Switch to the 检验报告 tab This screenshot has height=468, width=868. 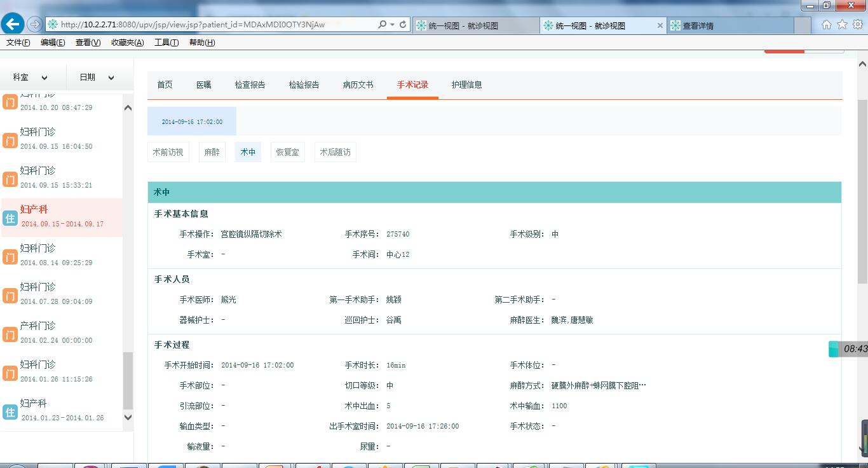(x=304, y=85)
